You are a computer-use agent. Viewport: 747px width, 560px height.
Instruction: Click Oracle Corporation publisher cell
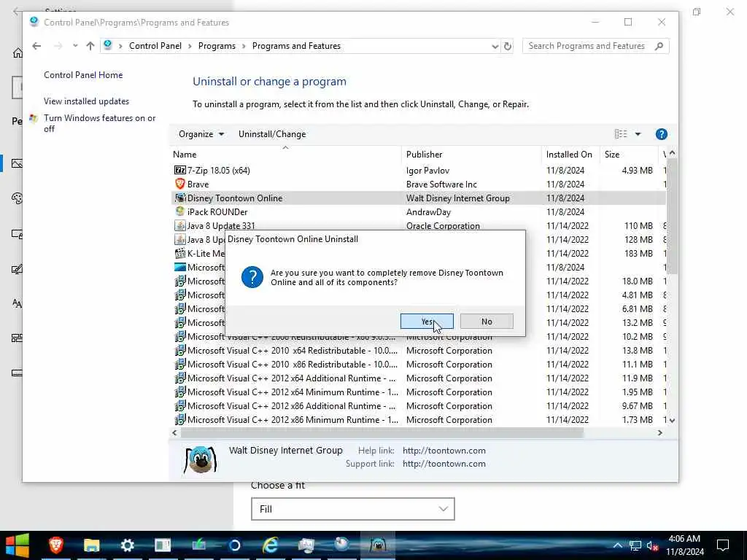click(x=443, y=226)
